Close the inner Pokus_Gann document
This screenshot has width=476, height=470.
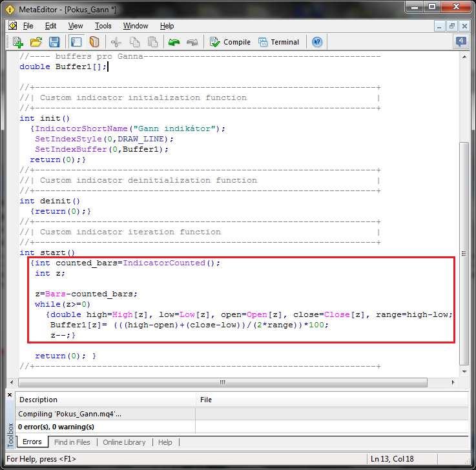(x=464, y=26)
